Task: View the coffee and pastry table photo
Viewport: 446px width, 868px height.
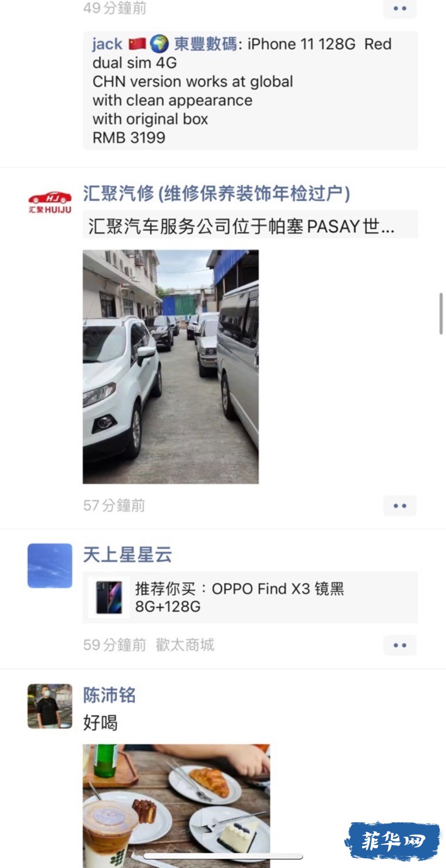Action: pos(176,806)
